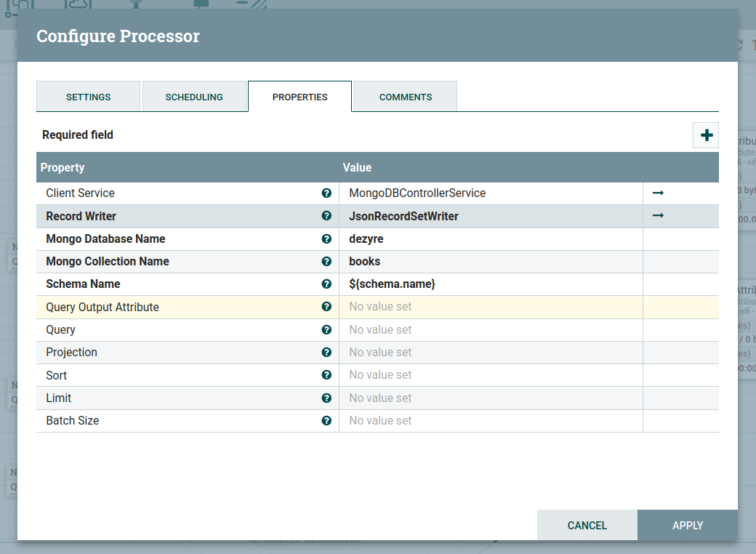Edit the Mongo Collection Name value books
756x554 pixels.
tap(491, 262)
